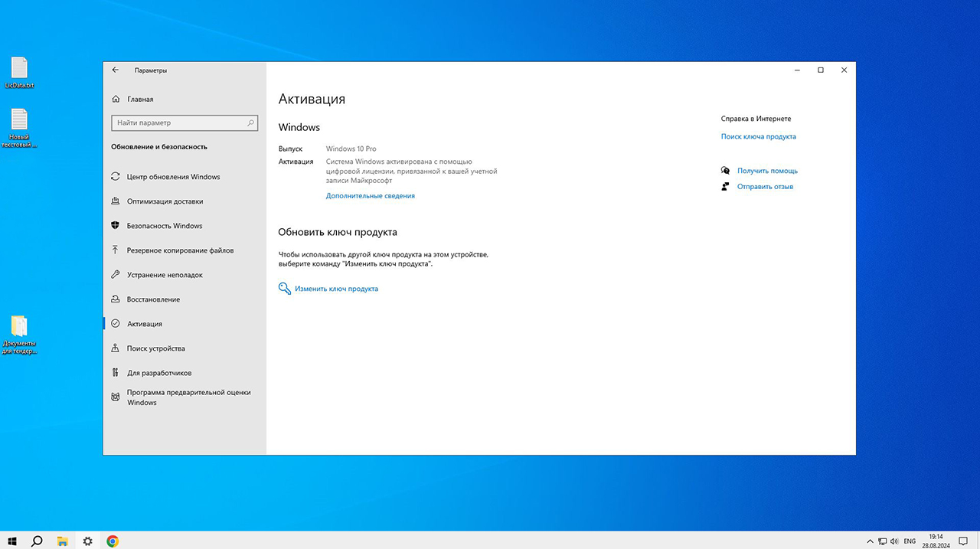The image size is (980, 549).
Task: Expand hidden system tray icons chevron
Action: pos(870,541)
